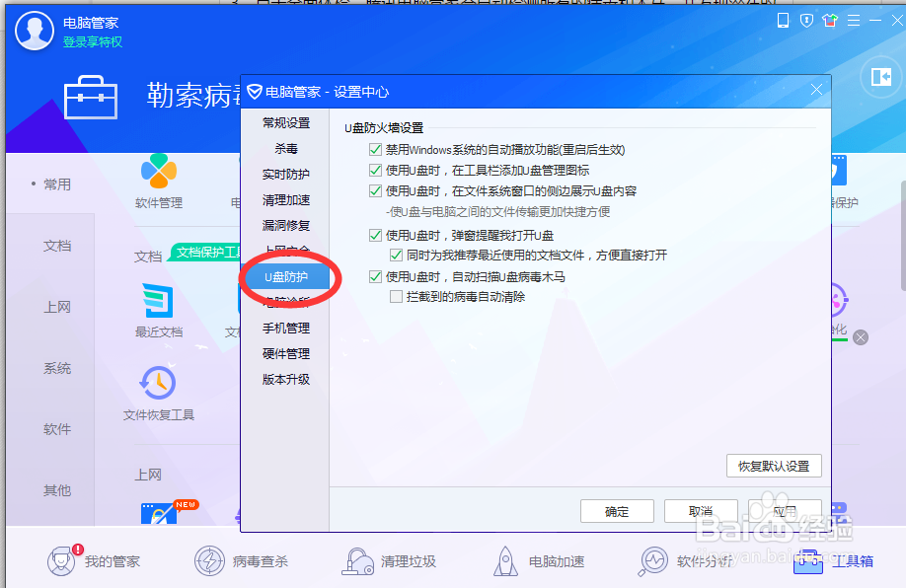Toggle 在工具栏添加U盘管理图标 checkbox
The width and height of the screenshot is (906, 588).
375,171
